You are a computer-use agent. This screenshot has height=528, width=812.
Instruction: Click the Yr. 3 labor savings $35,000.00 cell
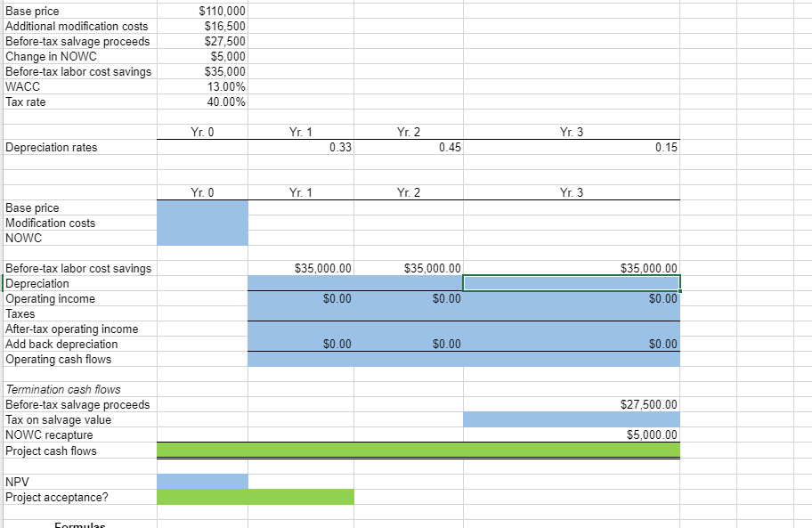[x=572, y=268]
